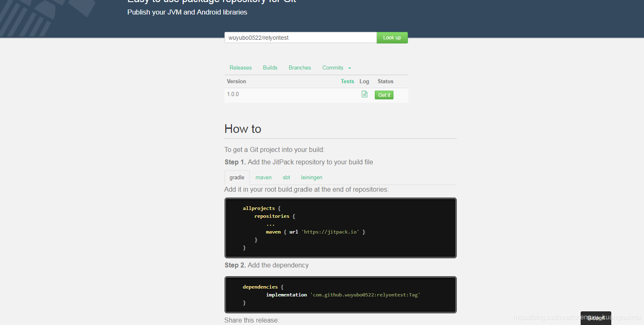The width and height of the screenshot is (644, 325).
Task: Select the gradle build tab
Action: [237, 178]
